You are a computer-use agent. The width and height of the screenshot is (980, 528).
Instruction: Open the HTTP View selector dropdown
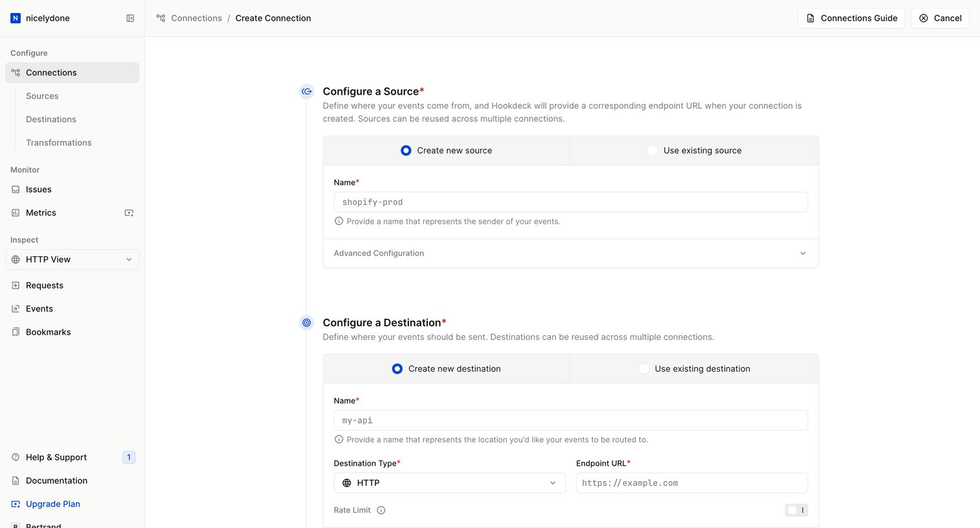pyautogui.click(x=72, y=259)
